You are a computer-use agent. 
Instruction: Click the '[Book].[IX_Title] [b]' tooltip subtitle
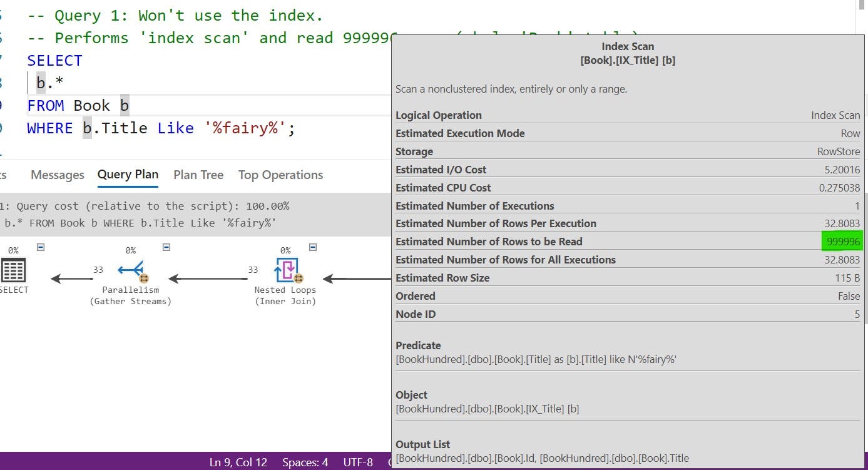[x=628, y=61]
